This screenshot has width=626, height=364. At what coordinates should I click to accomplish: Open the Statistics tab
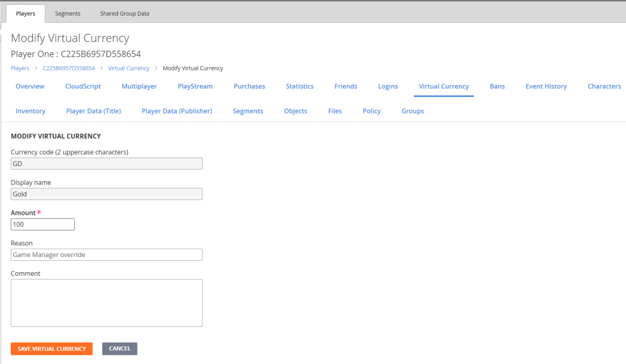point(300,87)
